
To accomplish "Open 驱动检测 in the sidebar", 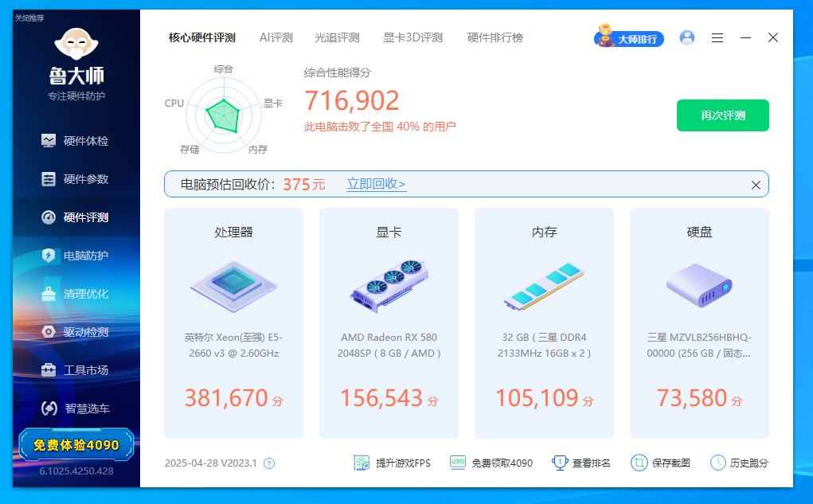I will pos(76,332).
